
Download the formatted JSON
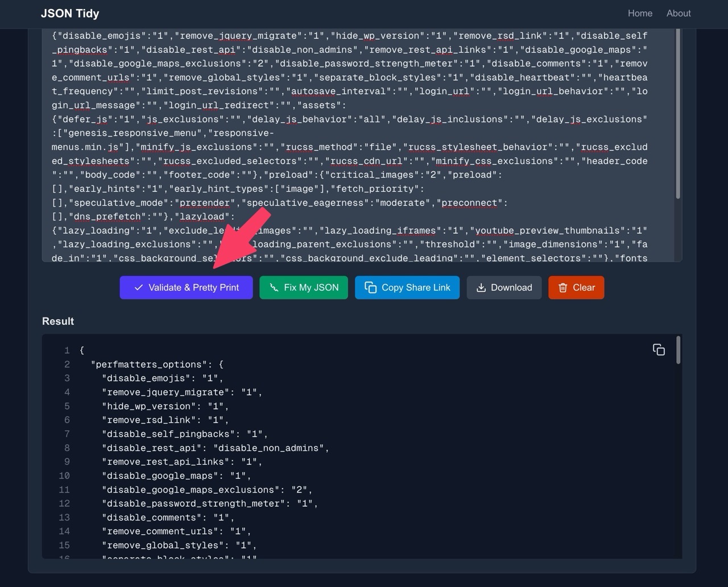click(504, 287)
